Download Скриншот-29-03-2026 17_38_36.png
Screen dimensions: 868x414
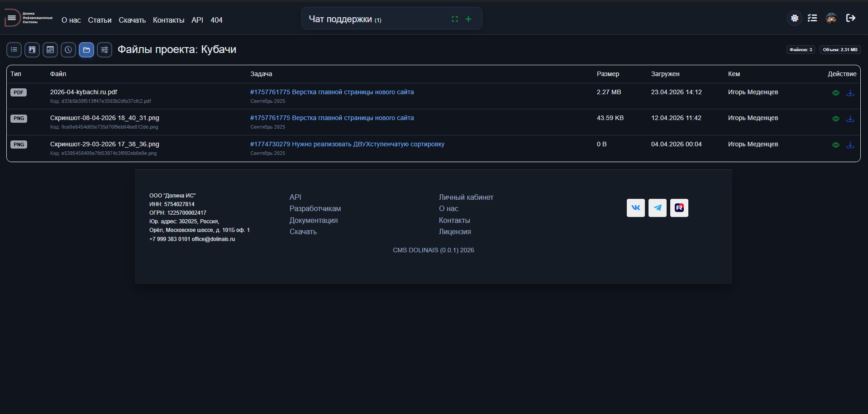pyautogui.click(x=850, y=145)
